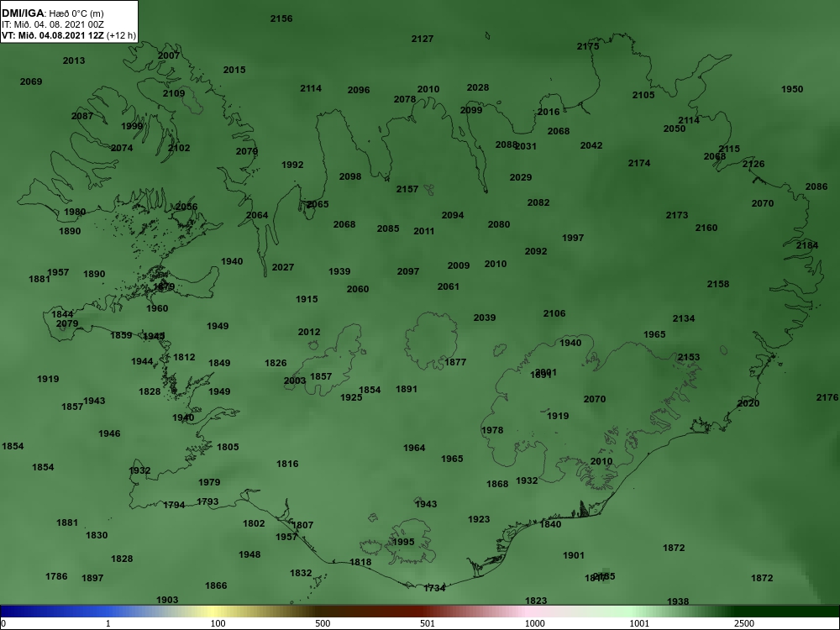The image size is (840, 630).
Task: Click the map value '2007'
Action: coord(169,55)
